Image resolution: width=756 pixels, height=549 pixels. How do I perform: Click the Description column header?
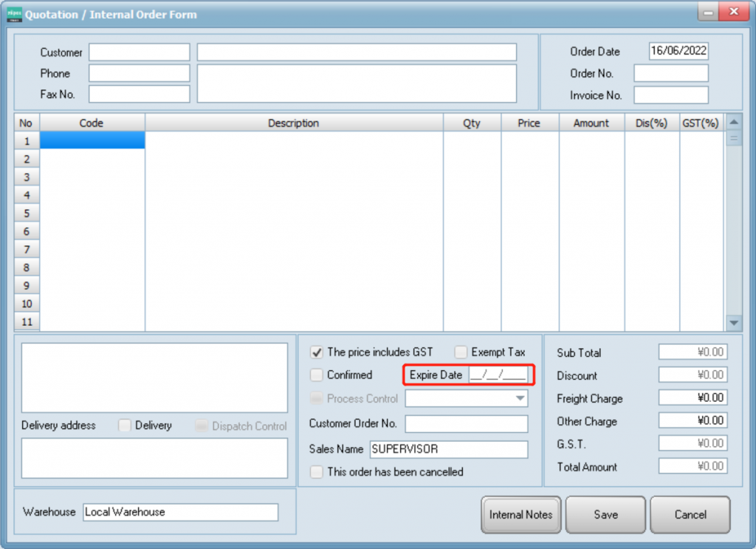(293, 123)
